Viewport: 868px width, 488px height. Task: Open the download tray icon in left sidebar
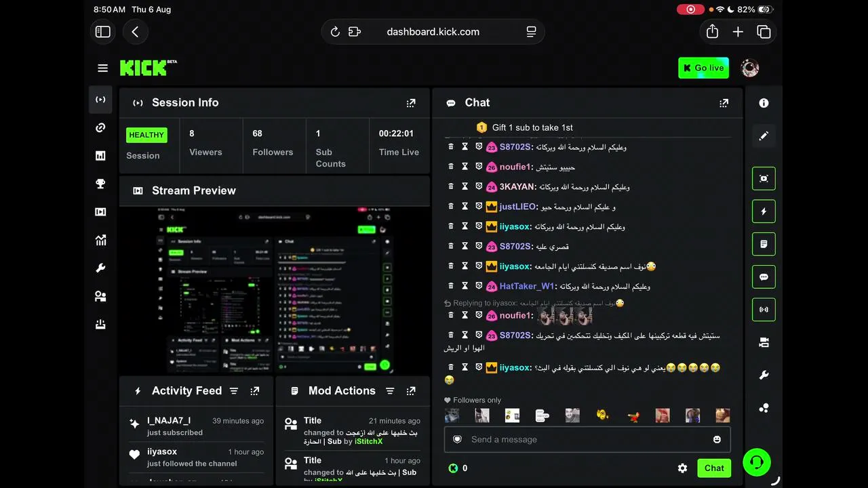[100, 325]
